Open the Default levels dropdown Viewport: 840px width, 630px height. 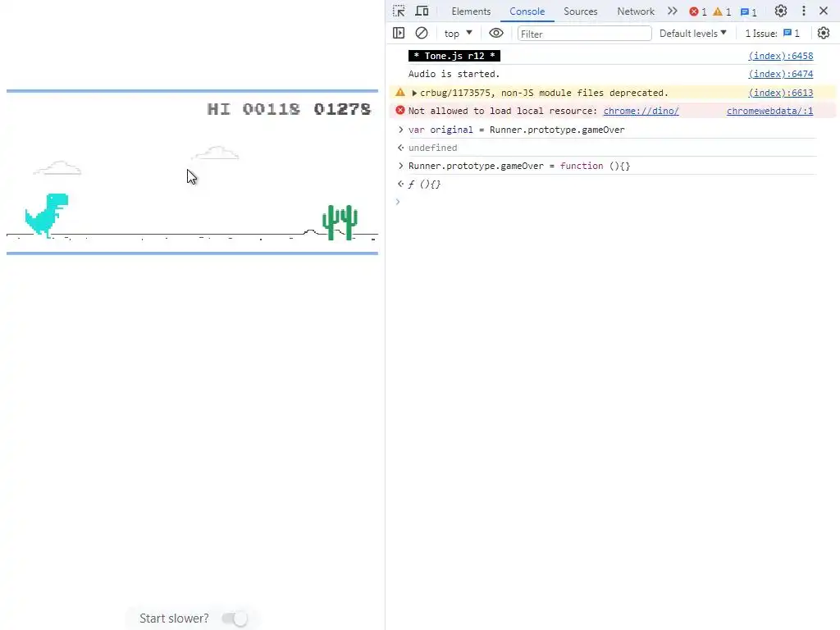692,33
